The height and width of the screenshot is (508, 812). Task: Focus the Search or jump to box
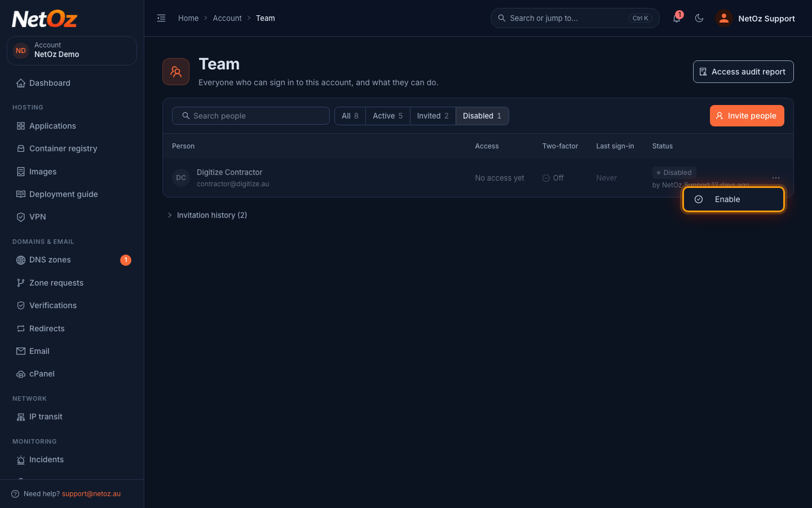coord(575,18)
